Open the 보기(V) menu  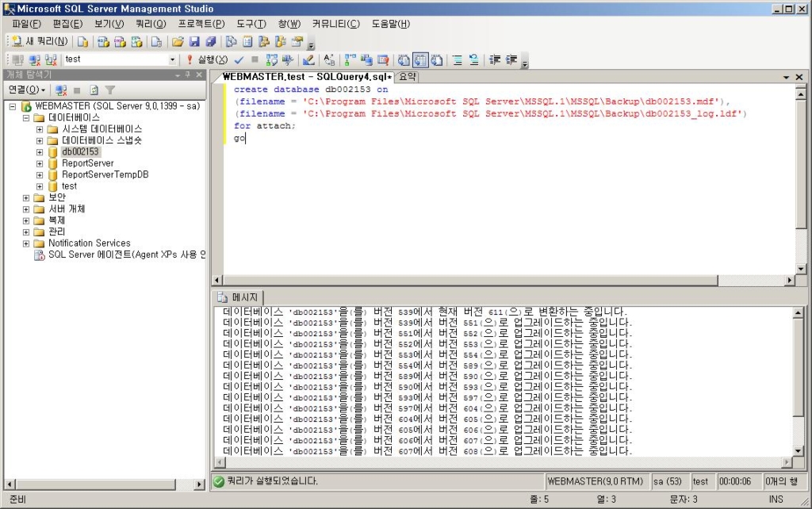(109, 24)
